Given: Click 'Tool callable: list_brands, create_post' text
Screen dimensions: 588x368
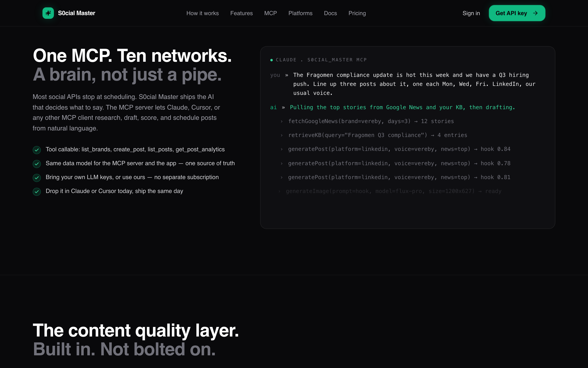Looking at the screenshot, I should (x=135, y=149).
